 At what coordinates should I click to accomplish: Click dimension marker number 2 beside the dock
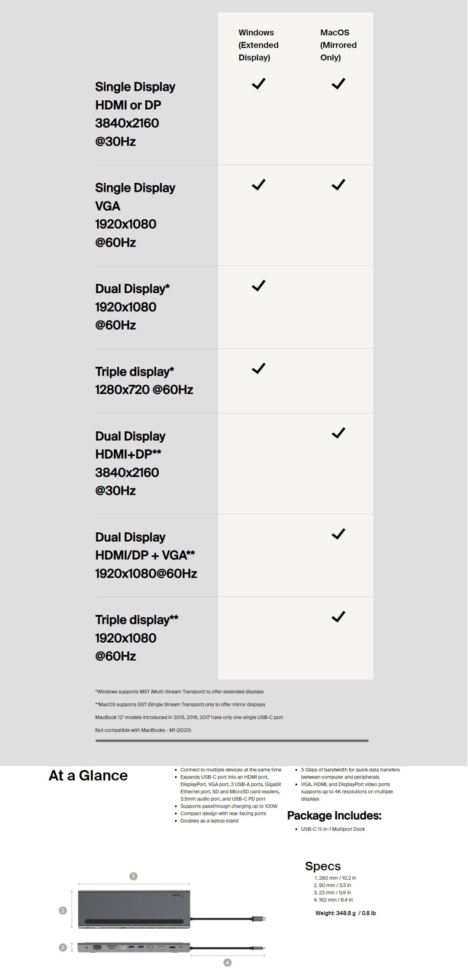[x=63, y=911]
